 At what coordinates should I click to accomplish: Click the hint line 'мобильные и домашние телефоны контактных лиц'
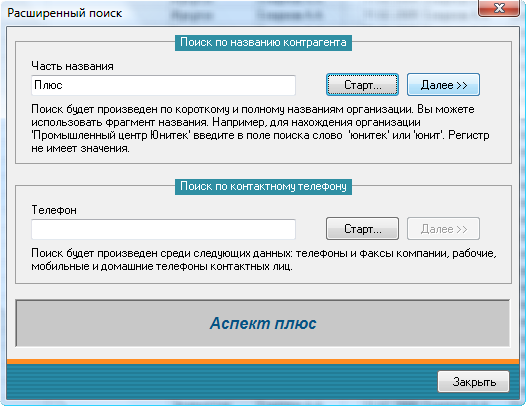click(x=162, y=266)
